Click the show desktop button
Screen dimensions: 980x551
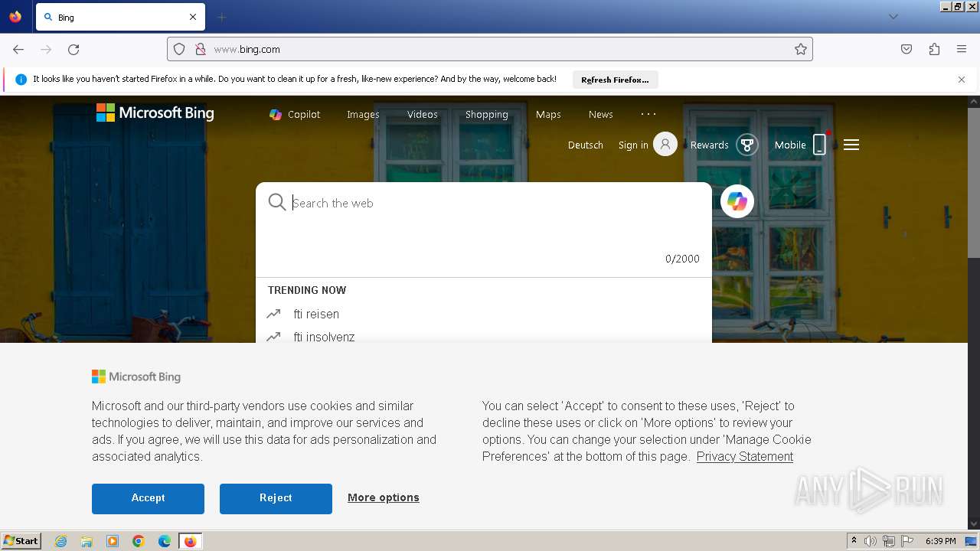[972, 541]
